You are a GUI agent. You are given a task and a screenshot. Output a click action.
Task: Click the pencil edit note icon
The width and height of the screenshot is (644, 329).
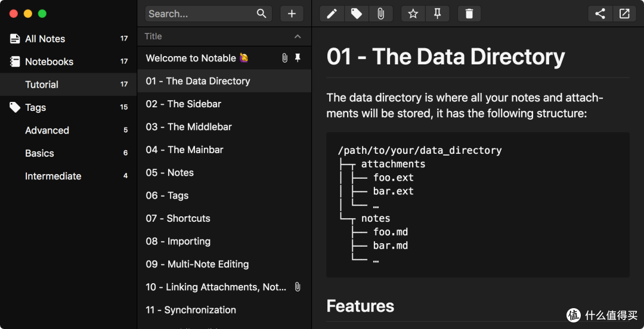point(332,14)
